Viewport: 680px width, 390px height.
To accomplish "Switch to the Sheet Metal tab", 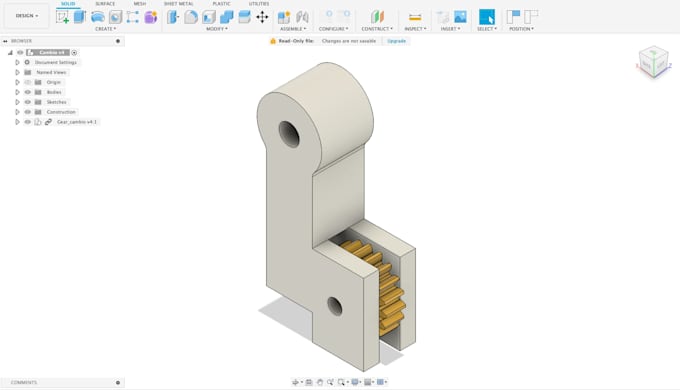I will pos(179,3).
